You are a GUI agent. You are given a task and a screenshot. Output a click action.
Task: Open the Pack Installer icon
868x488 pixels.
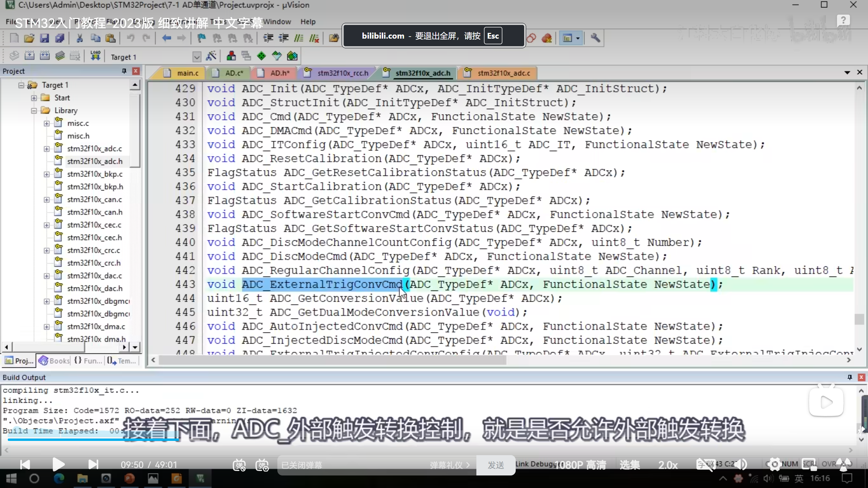(292, 56)
